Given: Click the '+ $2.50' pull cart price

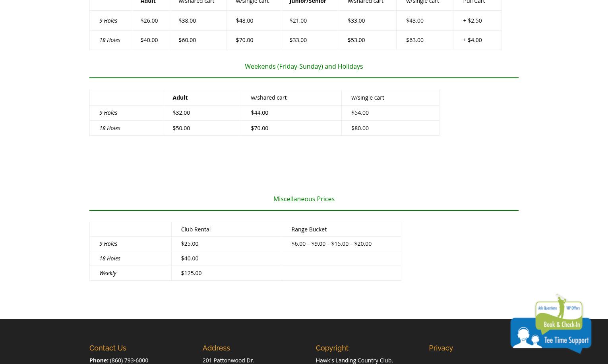Looking at the screenshot, I should click(x=472, y=20).
